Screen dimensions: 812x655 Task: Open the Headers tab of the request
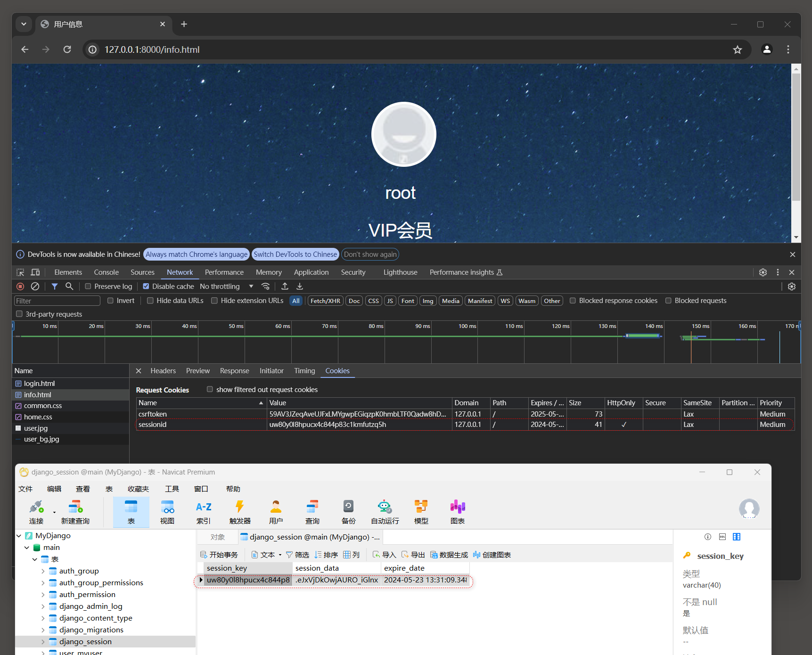tap(163, 371)
